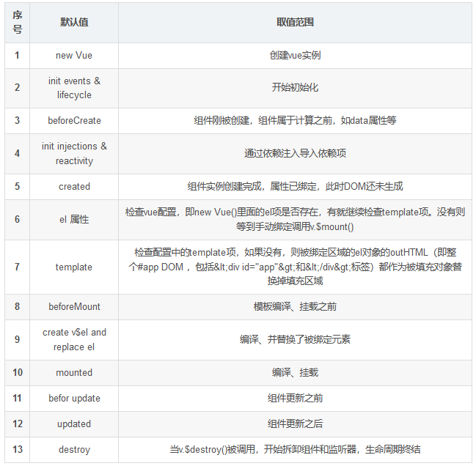Select the 'befor update' cell
The image size is (476, 466).
tap(74, 399)
